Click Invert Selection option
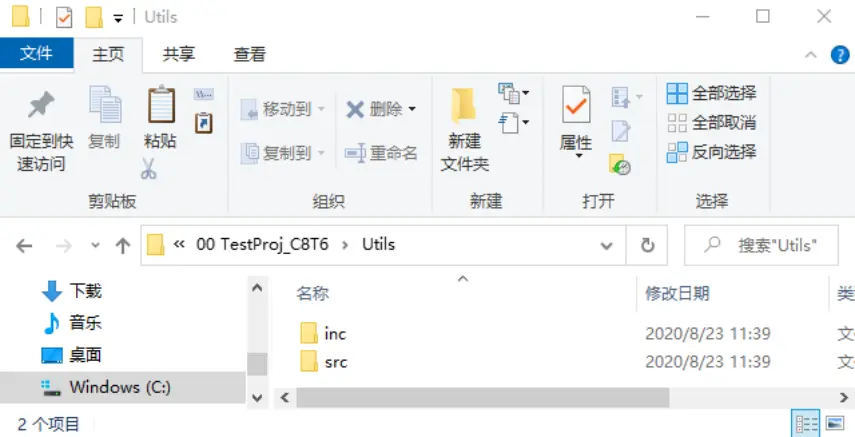Screen dimensions: 855x437 pos(712,152)
